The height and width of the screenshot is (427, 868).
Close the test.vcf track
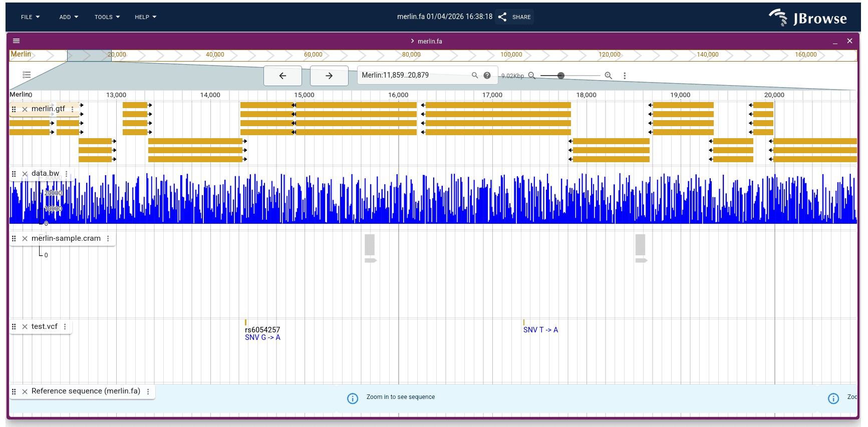25,327
